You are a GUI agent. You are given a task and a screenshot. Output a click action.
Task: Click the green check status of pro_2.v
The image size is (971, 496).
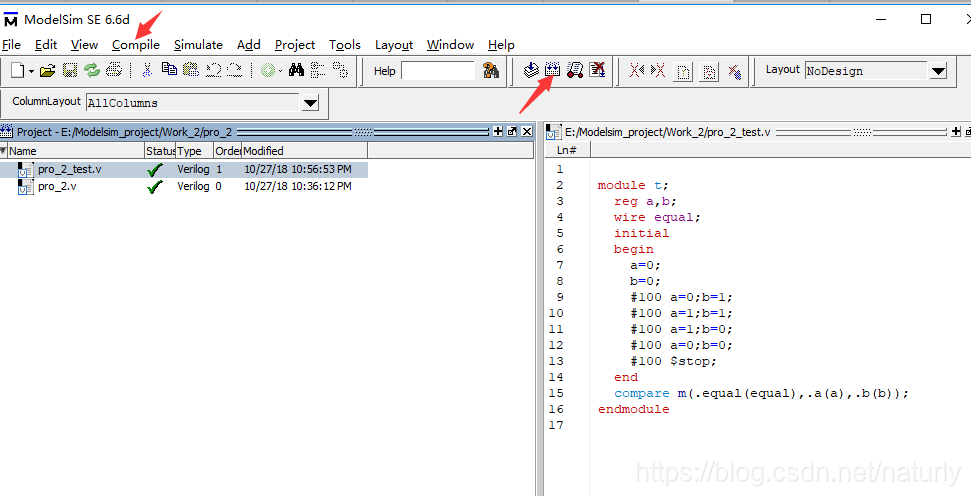tap(155, 186)
